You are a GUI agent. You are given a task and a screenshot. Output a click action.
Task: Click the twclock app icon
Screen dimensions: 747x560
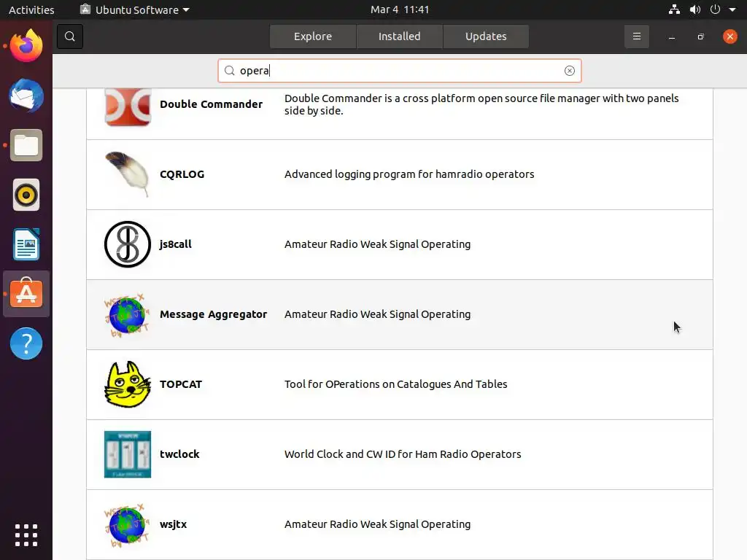click(128, 454)
